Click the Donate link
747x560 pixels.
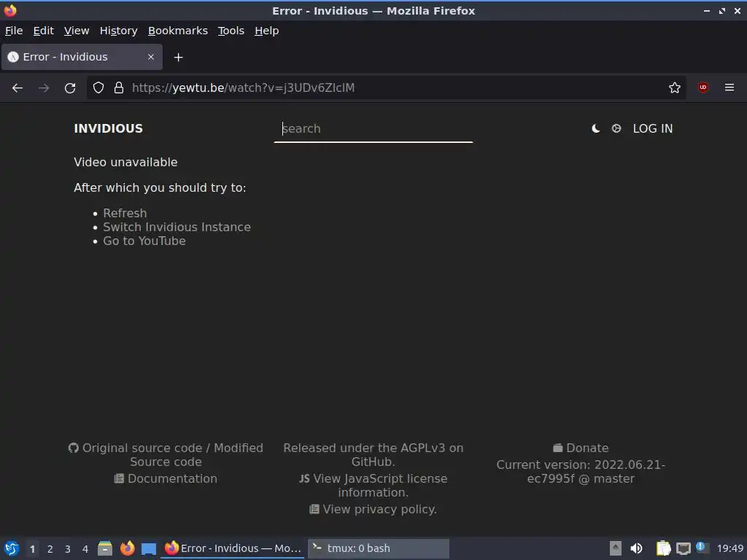pyautogui.click(x=581, y=448)
